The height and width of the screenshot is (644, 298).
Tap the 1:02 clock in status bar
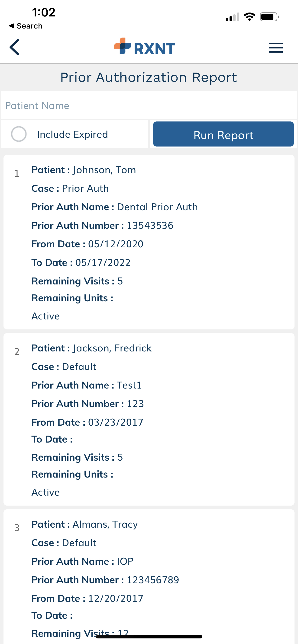(x=44, y=12)
